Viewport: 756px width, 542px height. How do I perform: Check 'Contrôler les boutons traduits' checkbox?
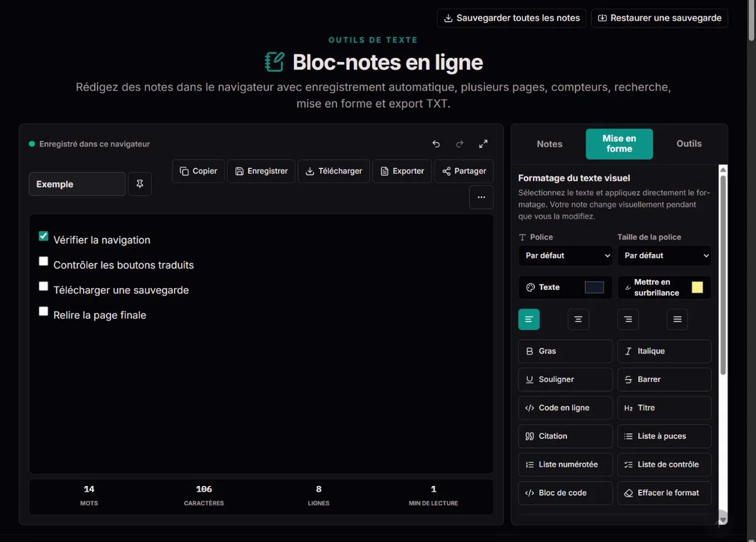coord(43,261)
